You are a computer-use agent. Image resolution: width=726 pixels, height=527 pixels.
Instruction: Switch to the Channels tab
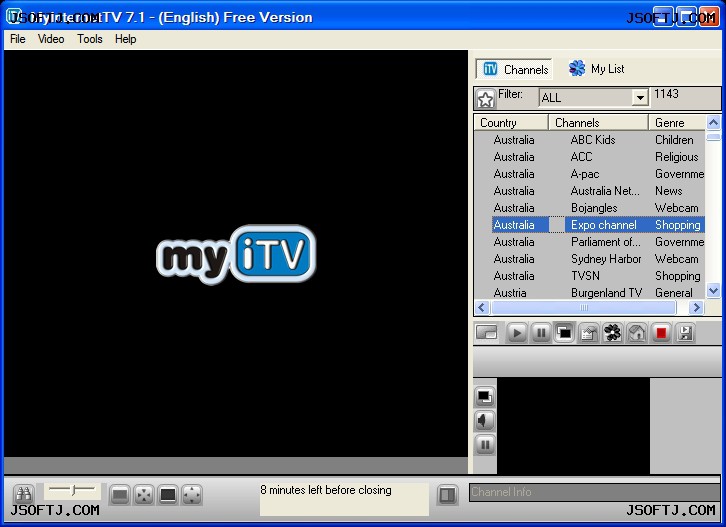514,69
